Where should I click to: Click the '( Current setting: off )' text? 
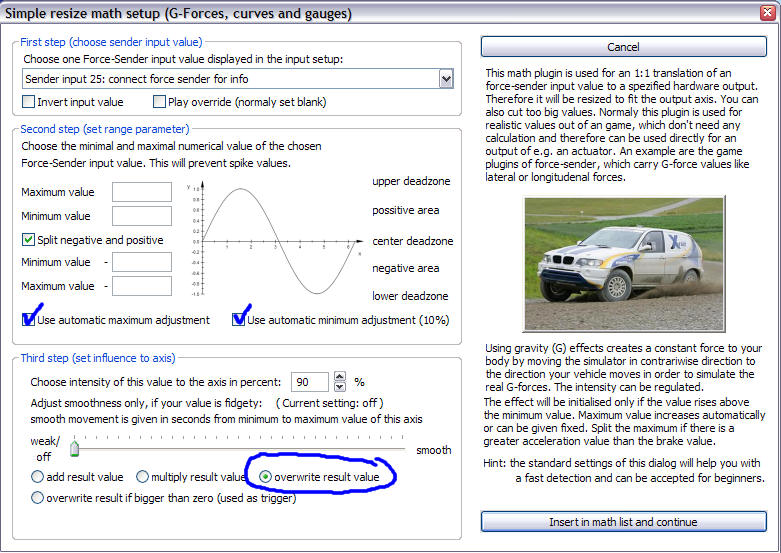tap(329, 403)
